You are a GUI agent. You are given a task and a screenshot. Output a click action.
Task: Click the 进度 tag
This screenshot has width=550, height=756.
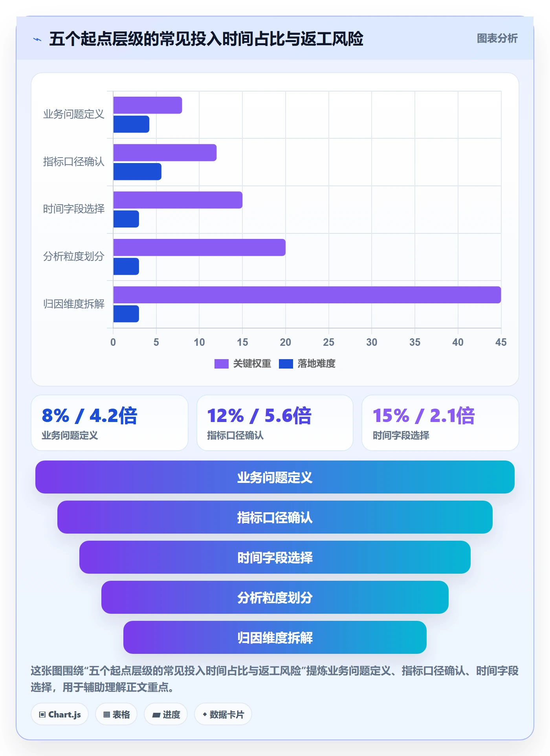pyautogui.click(x=166, y=714)
